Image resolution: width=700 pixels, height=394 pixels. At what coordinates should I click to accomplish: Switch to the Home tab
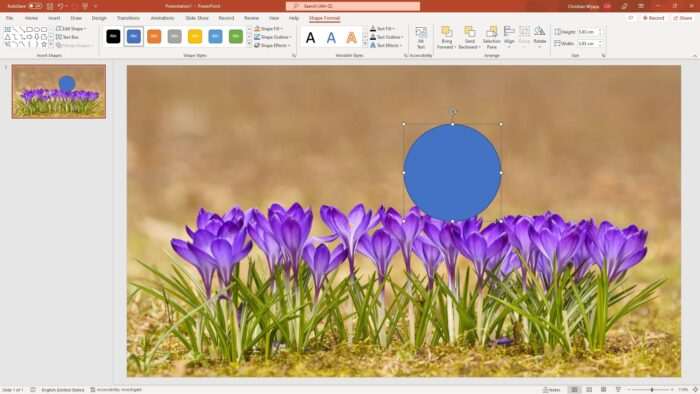[31, 18]
